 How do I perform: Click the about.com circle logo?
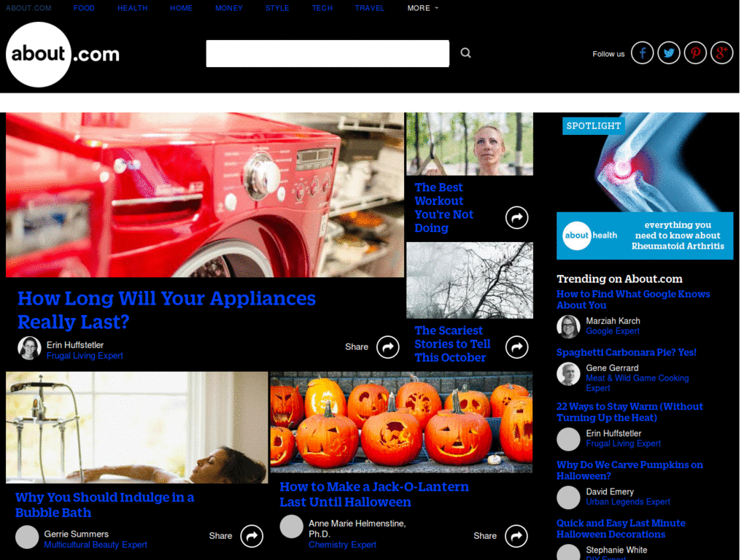click(38, 54)
